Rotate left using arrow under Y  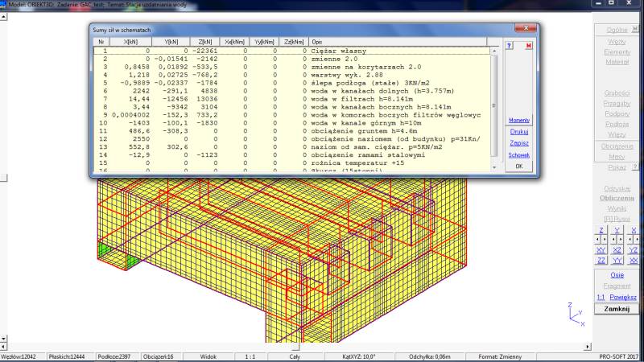click(x=614, y=239)
